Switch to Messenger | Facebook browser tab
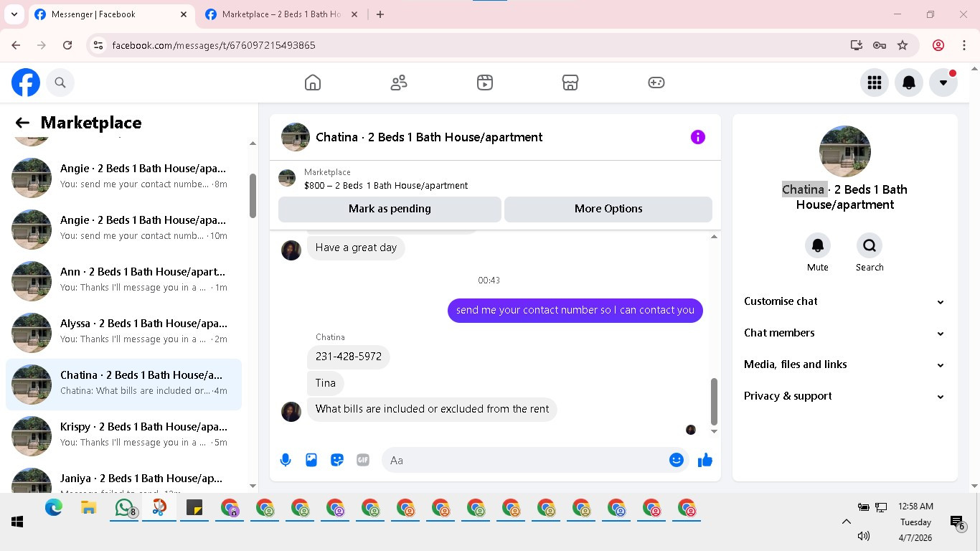The height and width of the screenshot is (551, 980). (112, 14)
